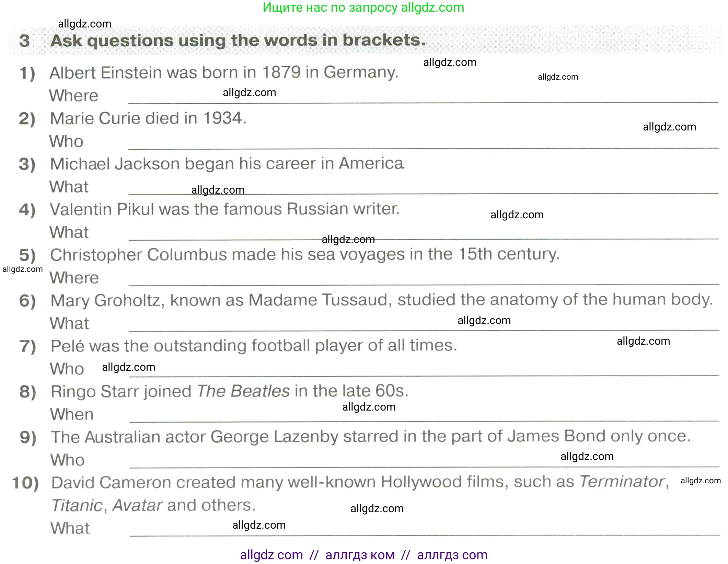Viewport: 728px width, 564px height.
Task: Click the heading "Ask questions using the words in brackets"
Action: [x=238, y=41]
